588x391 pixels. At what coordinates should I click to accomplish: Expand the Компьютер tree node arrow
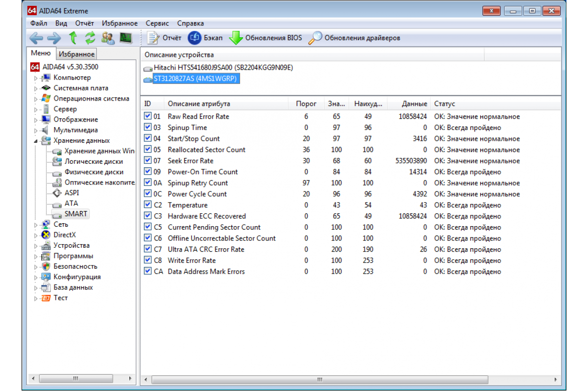coord(35,78)
